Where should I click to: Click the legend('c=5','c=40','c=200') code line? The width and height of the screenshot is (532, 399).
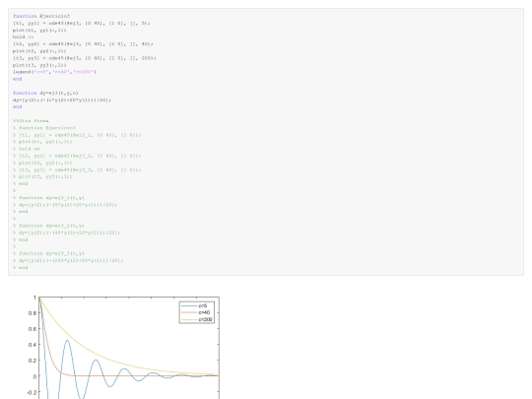(54, 72)
